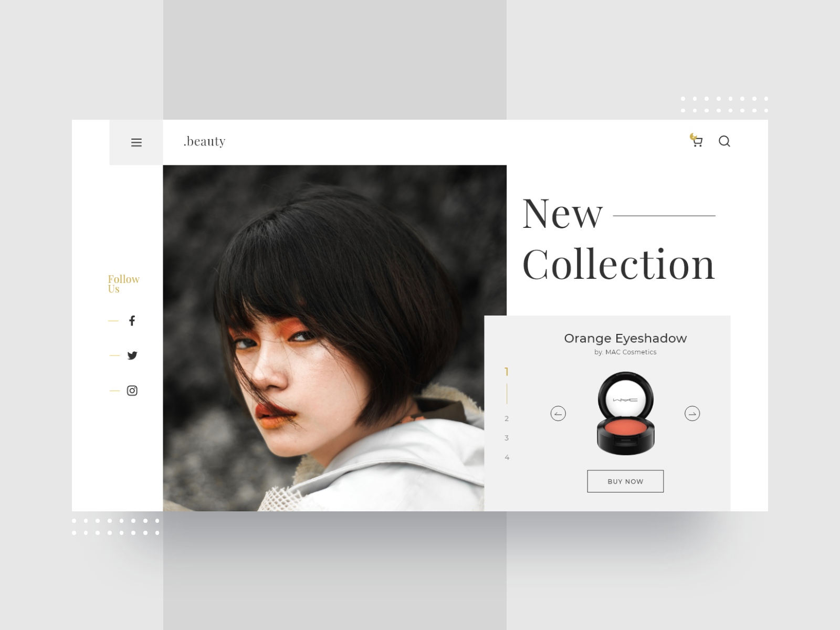Select slide 4 in the pagination
The width and height of the screenshot is (840, 630).
(x=507, y=457)
